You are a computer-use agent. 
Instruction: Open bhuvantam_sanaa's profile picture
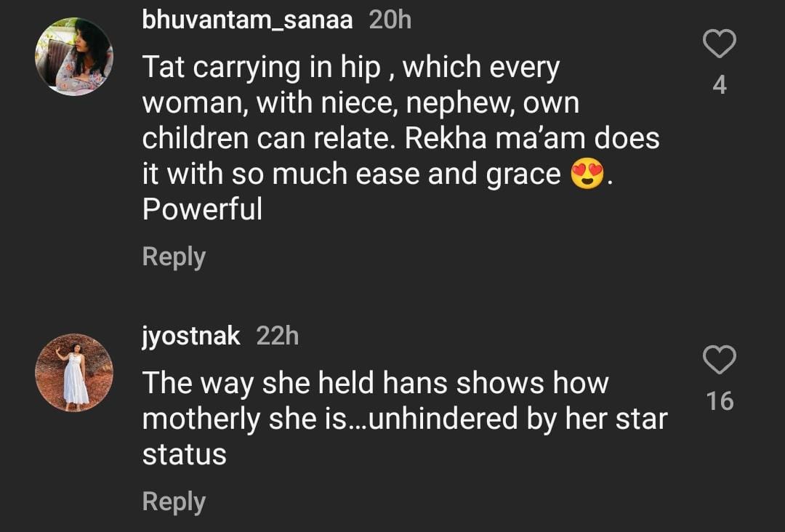(x=74, y=56)
